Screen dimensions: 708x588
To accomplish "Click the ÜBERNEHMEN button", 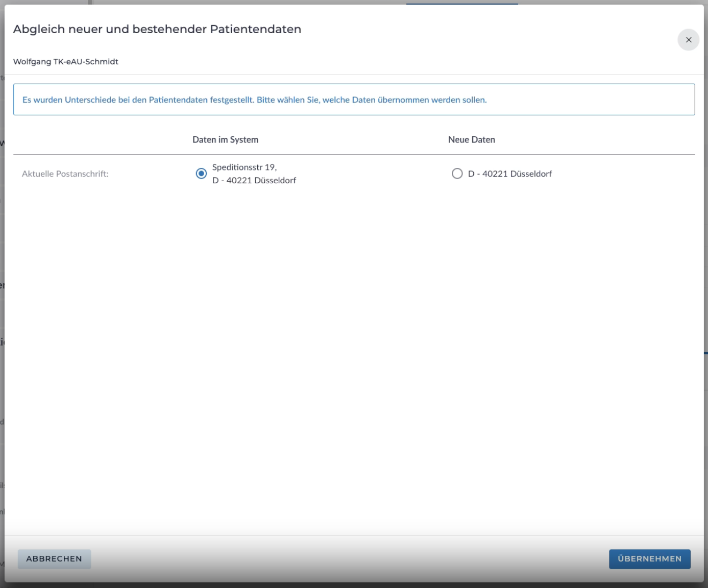I will tap(649, 559).
